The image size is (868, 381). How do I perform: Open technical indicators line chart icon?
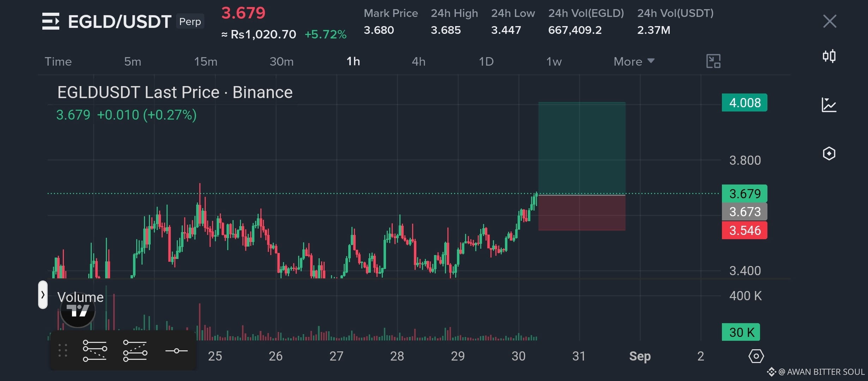tap(829, 105)
